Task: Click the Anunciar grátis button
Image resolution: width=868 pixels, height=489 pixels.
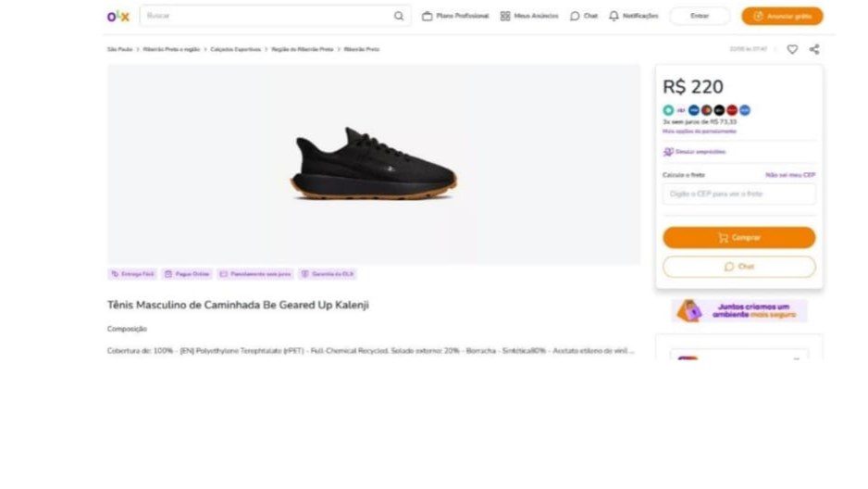Action: coord(782,16)
